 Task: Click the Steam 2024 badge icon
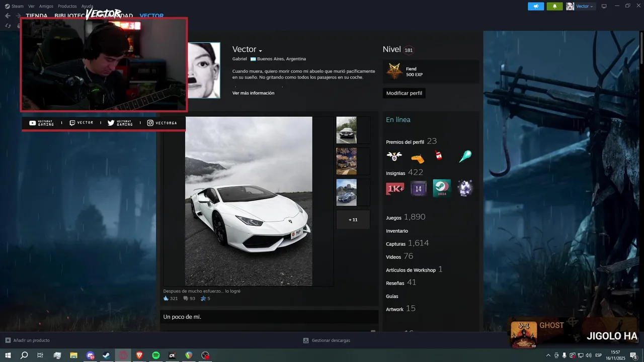point(442,189)
